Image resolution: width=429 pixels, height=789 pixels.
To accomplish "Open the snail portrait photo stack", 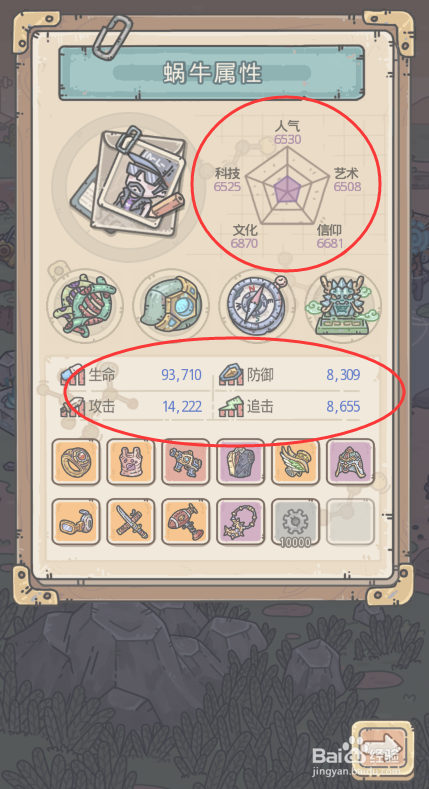I will click(x=129, y=186).
